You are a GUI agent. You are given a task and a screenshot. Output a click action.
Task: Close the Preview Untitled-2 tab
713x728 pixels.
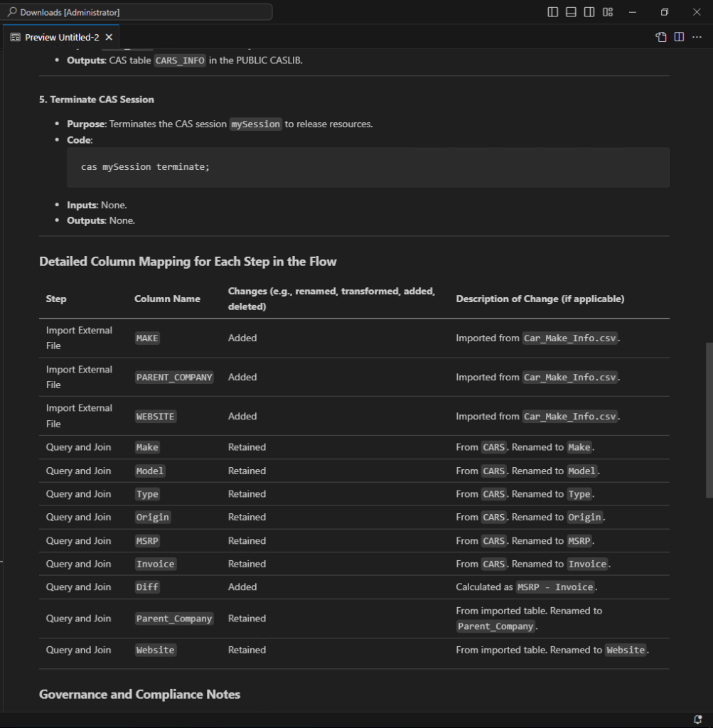109,37
